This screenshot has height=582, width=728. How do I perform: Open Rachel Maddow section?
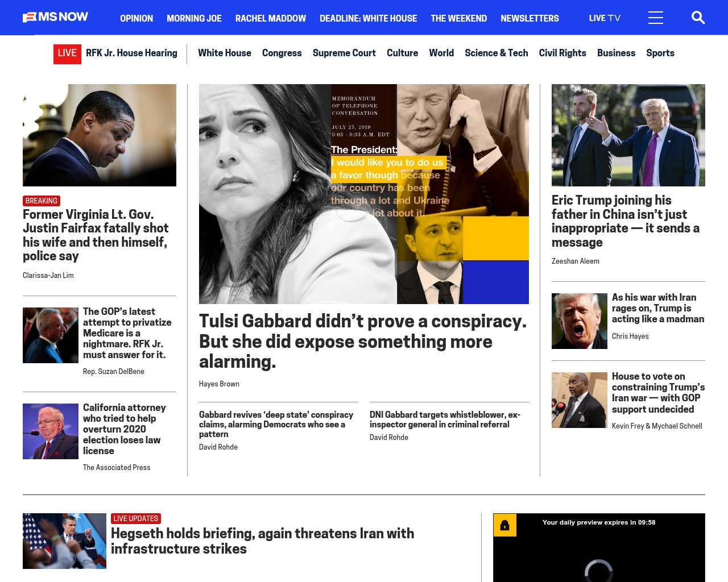(x=271, y=18)
